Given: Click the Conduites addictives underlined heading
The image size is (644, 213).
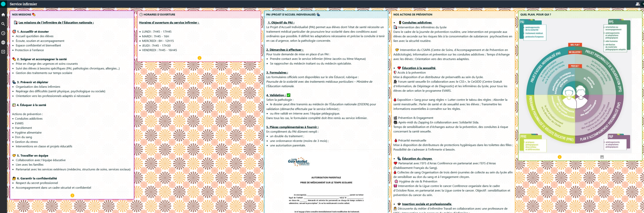Looking at the screenshot, I should click(x=417, y=23).
